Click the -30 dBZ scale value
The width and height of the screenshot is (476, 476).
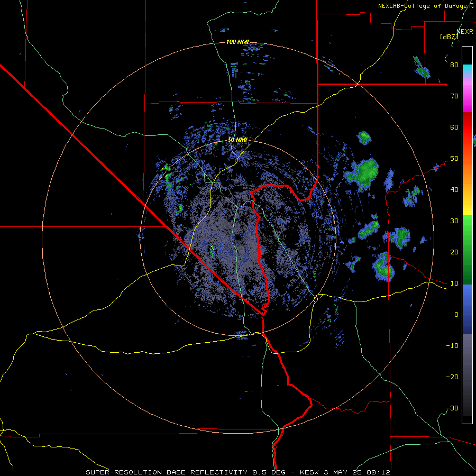coord(452,408)
